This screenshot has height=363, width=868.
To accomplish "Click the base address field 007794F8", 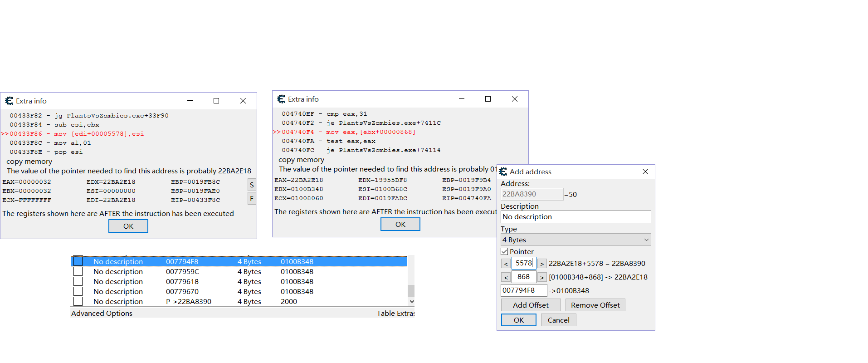I will click(524, 290).
